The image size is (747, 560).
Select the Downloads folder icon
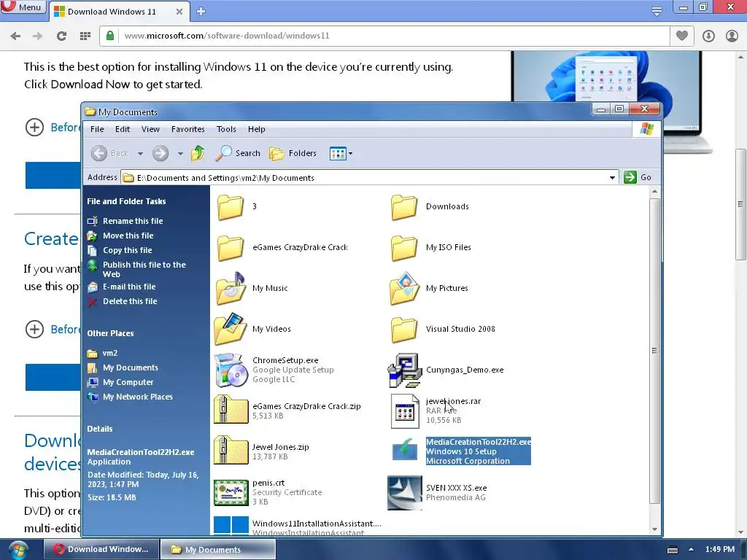[x=404, y=206]
